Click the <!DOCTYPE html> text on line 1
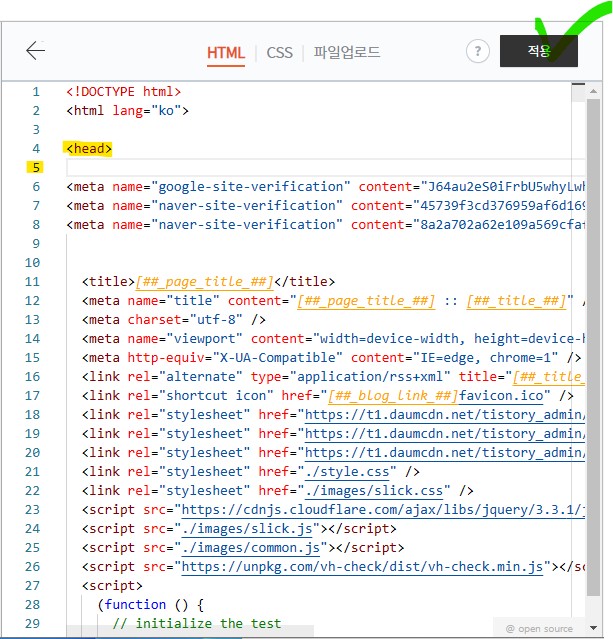 tap(123, 92)
